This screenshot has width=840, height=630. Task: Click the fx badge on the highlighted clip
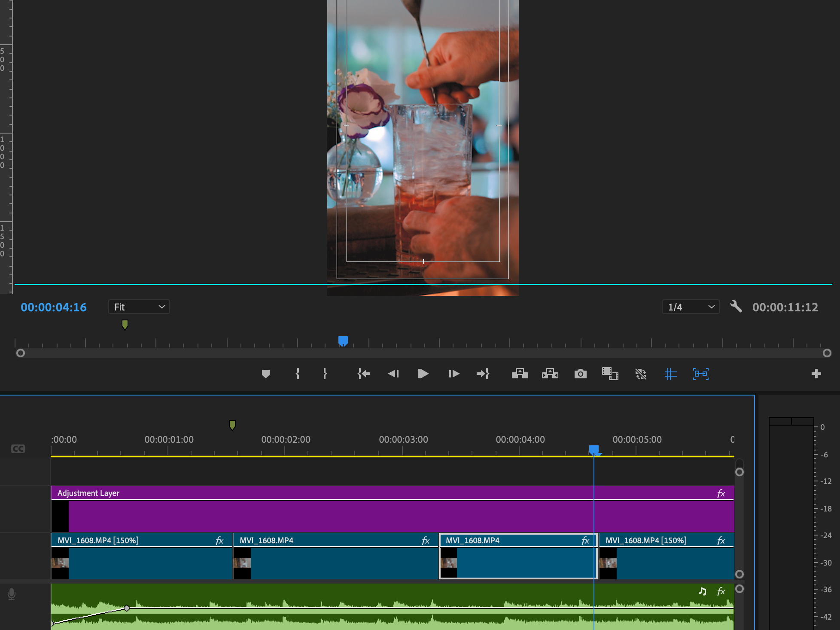pos(585,541)
